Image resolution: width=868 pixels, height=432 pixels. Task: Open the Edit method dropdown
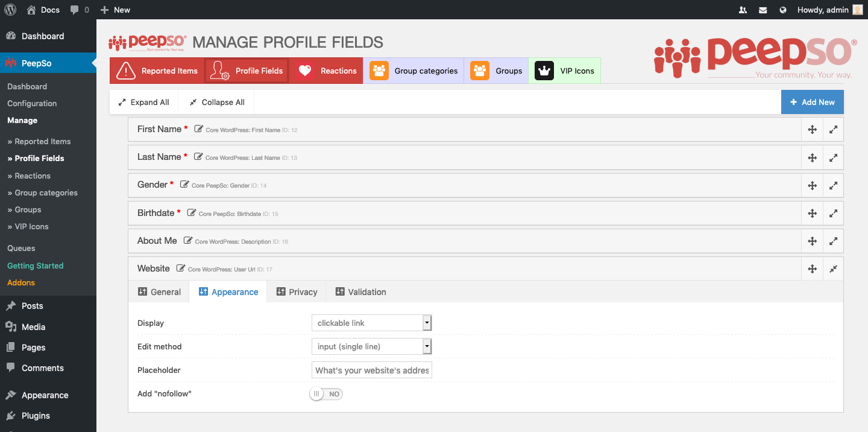coord(372,346)
